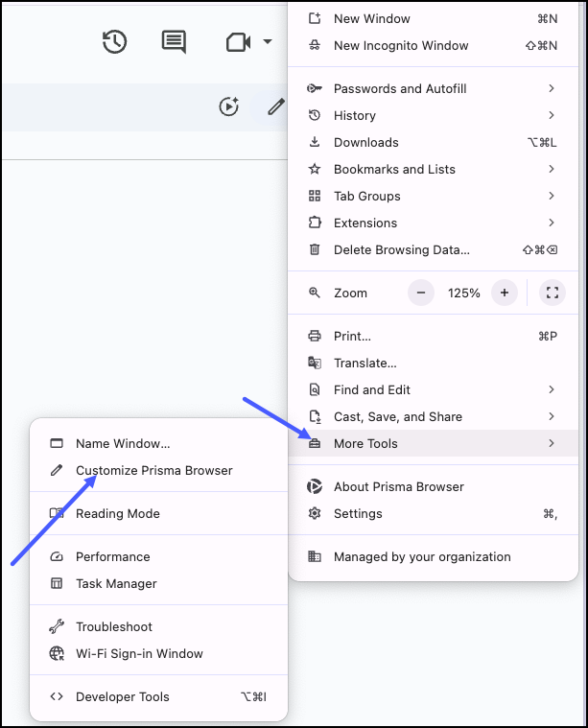Viewport: 588px width, 728px height.
Task: Click Delete Browsing Data option
Action: [x=401, y=249]
